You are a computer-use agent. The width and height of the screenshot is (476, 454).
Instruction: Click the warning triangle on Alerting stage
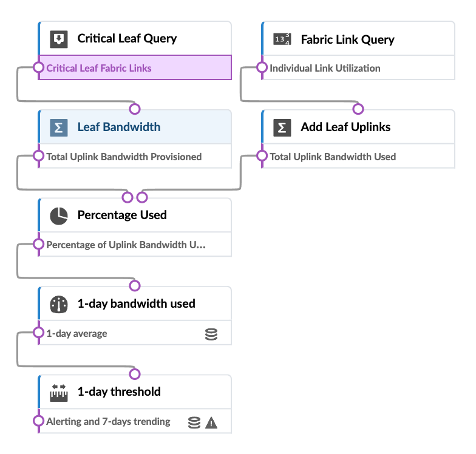(211, 422)
